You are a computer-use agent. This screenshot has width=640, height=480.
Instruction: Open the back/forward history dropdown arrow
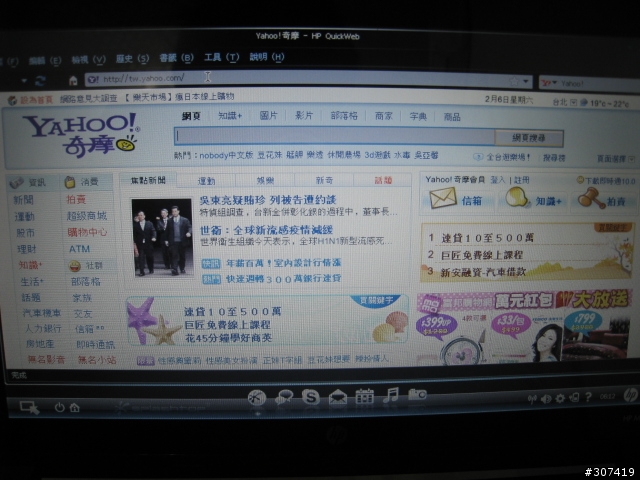[24, 81]
